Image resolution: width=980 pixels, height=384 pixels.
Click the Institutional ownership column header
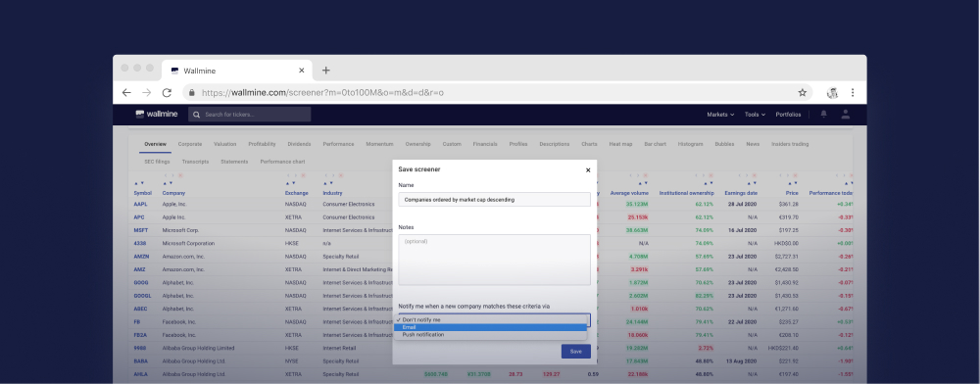coord(686,194)
